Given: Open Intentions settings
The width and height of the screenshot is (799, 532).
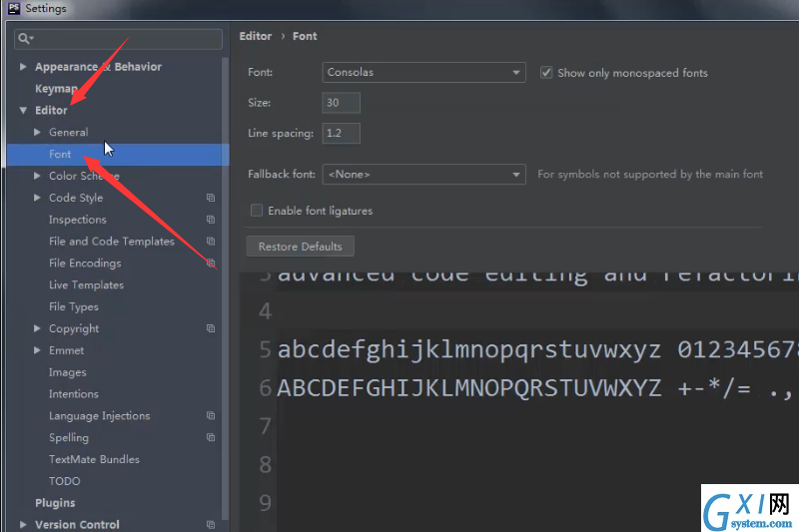Looking at the screenshot, I should point(73,394).
